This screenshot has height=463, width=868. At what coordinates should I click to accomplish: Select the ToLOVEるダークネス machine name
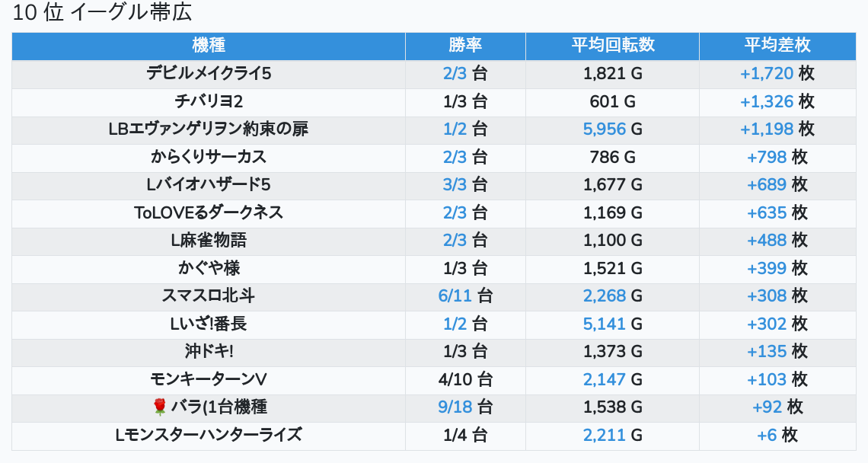209,212
